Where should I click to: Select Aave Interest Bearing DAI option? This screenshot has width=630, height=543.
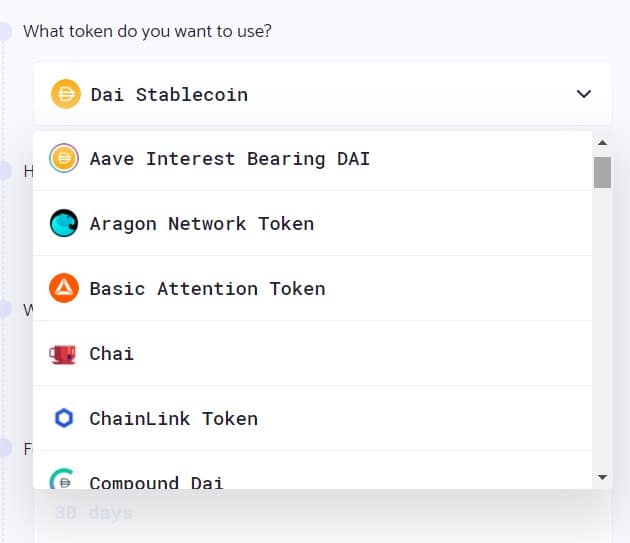click(x=313, y=160)
